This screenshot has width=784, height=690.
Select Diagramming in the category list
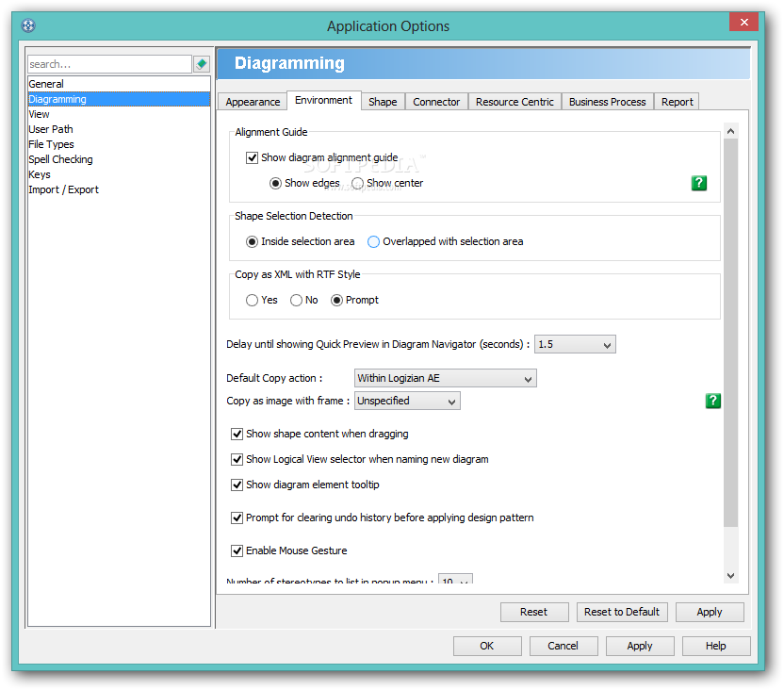119,99
